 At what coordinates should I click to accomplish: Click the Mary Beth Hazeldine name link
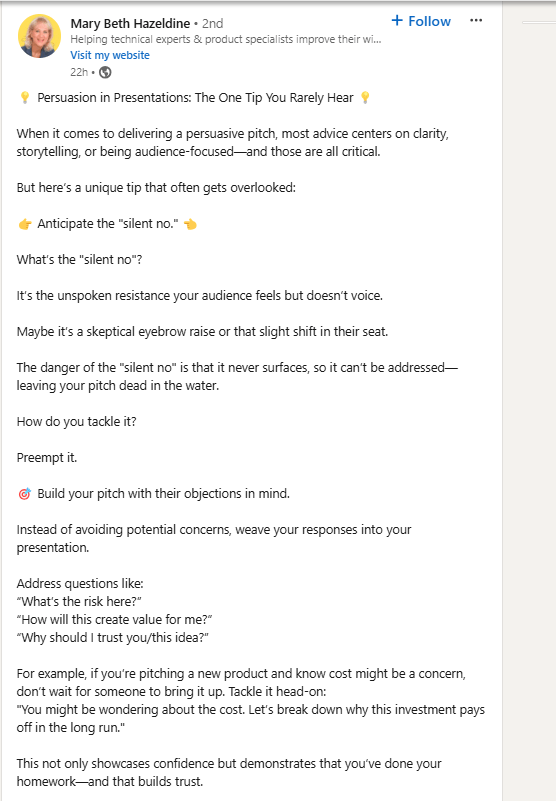(130, 23)
